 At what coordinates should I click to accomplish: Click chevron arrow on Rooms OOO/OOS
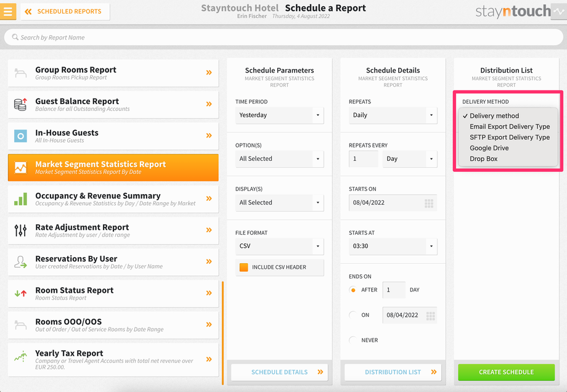pyautogui.click(x=209, y=324)
